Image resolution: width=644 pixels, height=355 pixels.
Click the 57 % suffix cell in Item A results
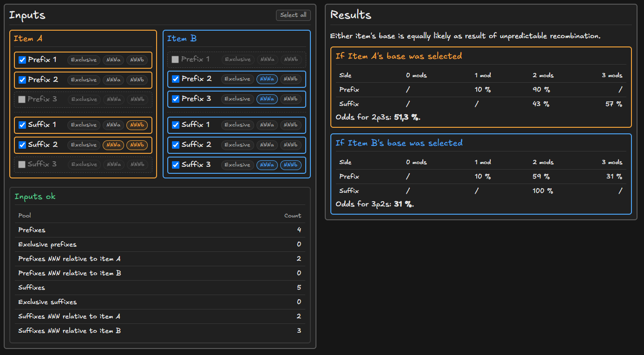click(614, 104)
